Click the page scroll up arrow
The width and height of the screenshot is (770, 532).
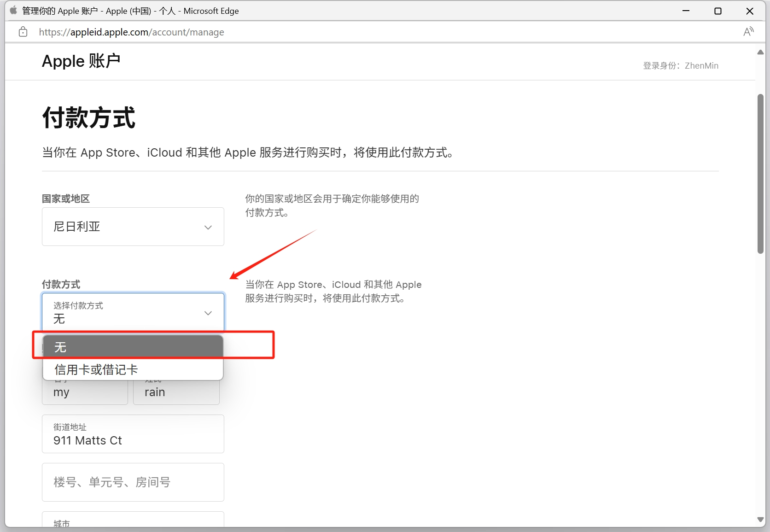(x=760, y=52)
